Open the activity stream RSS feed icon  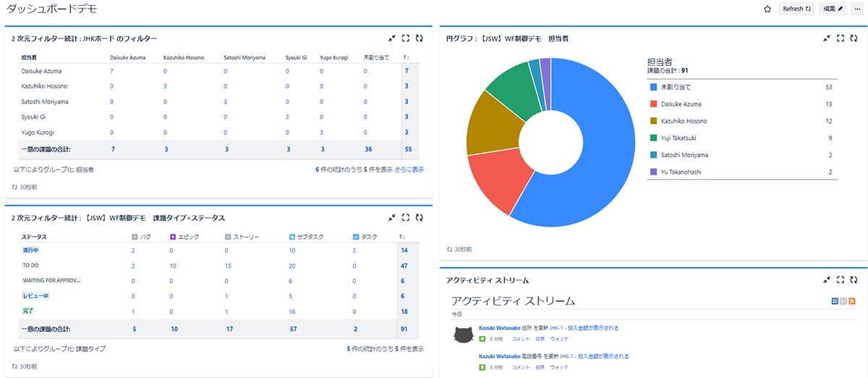pos(852,301)
